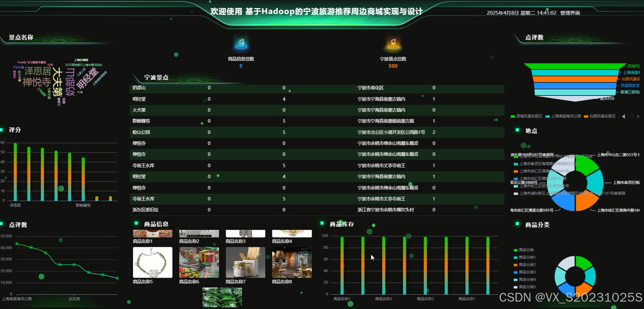
Task: Click 商品名称4 label in 商品信息 panel
Action: click(x=282, y=241)
